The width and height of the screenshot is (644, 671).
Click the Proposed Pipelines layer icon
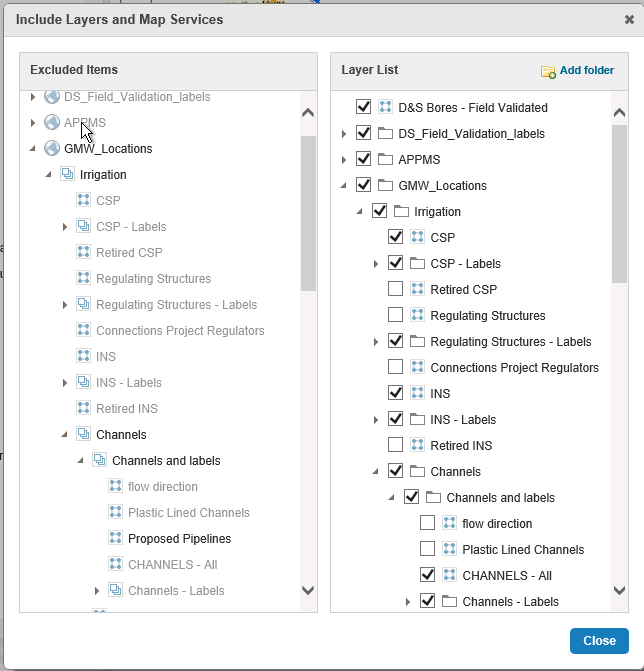coord(116,538)
